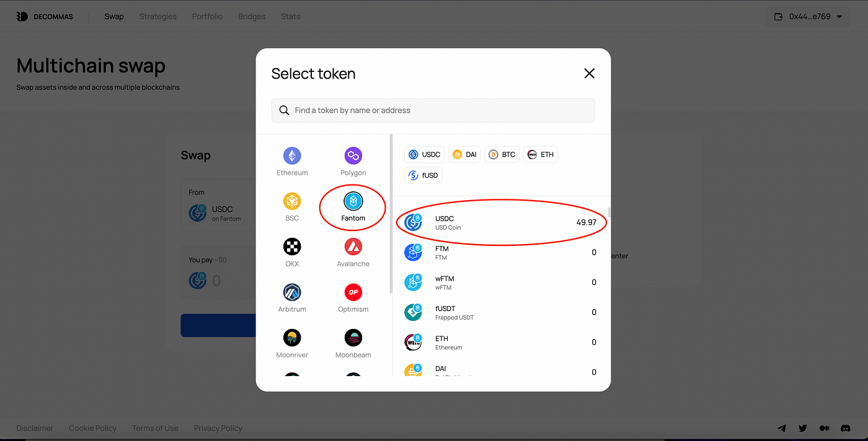Select the Ethereum network icon
Image resolution: width=868 pixels, height=441 pixels.
(292, 155)
